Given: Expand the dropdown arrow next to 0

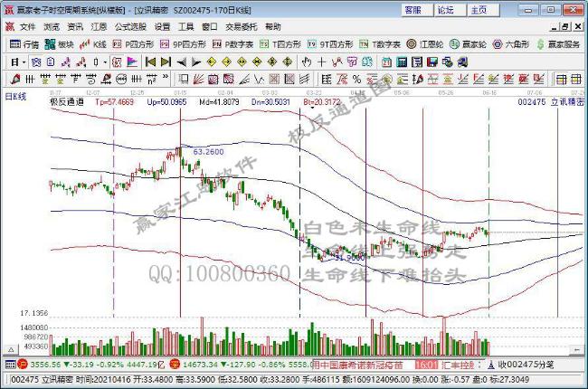Looking at the screenshot, I should coord(105,62).
